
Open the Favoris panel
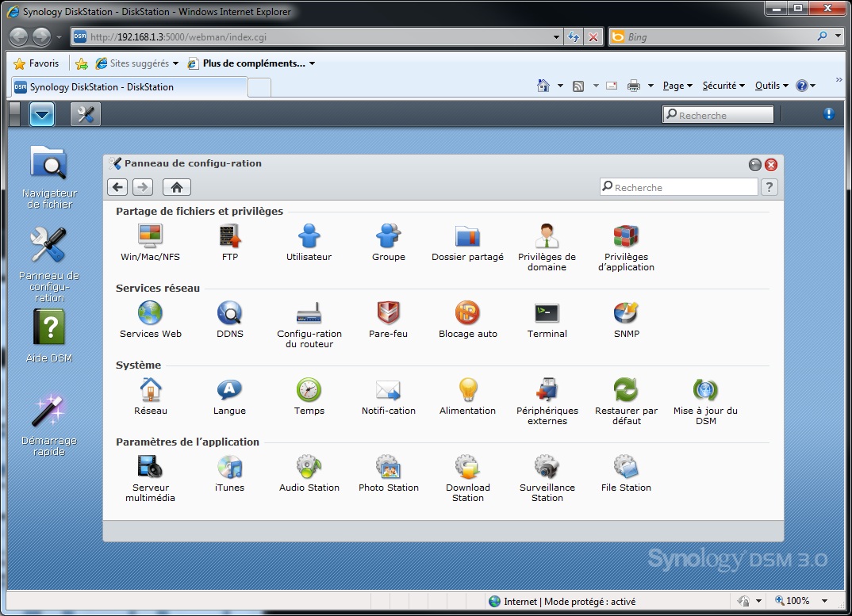coord(36,63)
